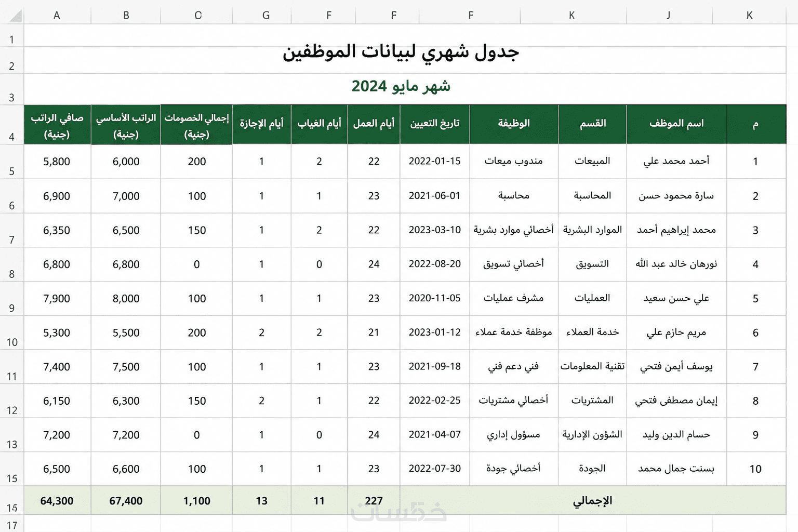This screenshot has width=798, height=532.
Task: Click the total work days 227 cell
Action: (374, 501)
